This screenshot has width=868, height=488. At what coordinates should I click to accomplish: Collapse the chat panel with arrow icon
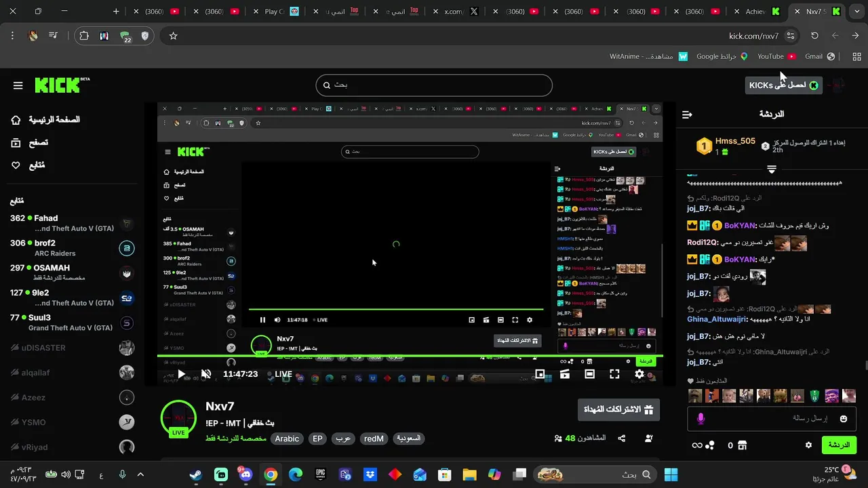point(687,115)
